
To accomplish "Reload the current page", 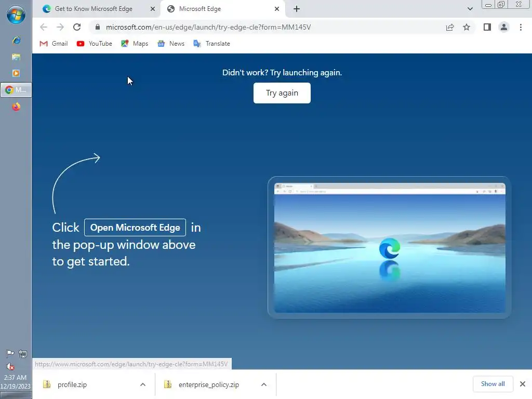I will (77, 27).
